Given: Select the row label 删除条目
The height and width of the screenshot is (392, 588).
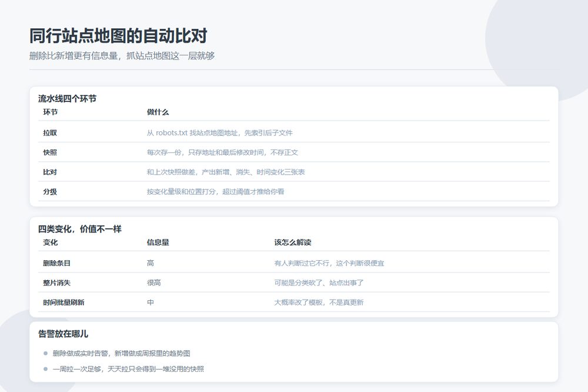Looking at the screenshot, I should [56, 263].
